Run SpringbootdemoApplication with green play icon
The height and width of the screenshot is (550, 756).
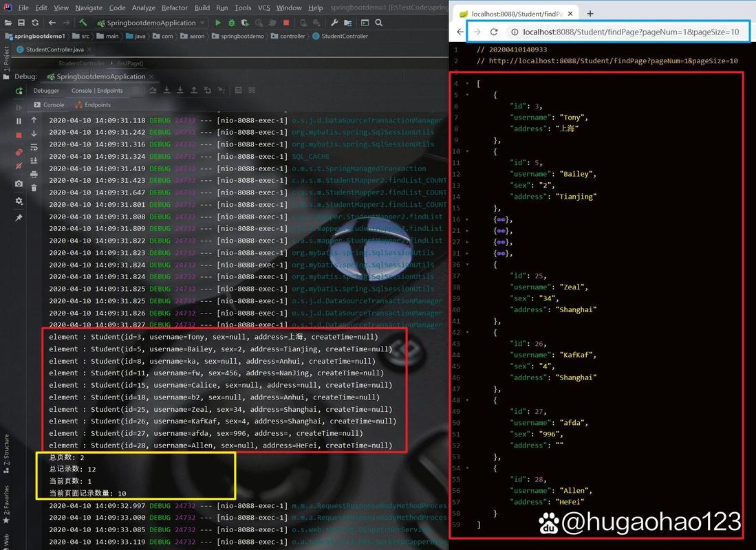point(218,23)
